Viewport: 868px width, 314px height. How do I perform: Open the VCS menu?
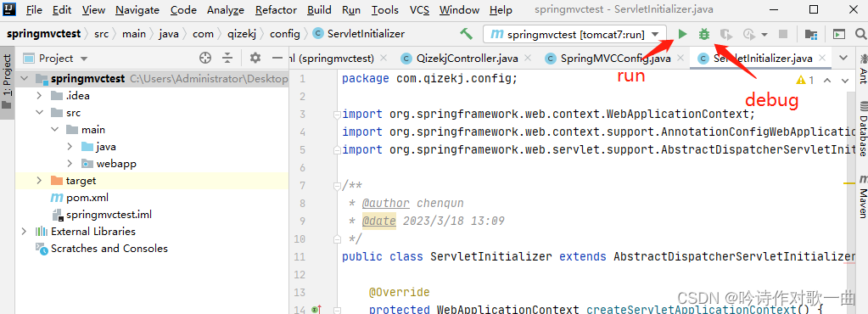[419, 10]
